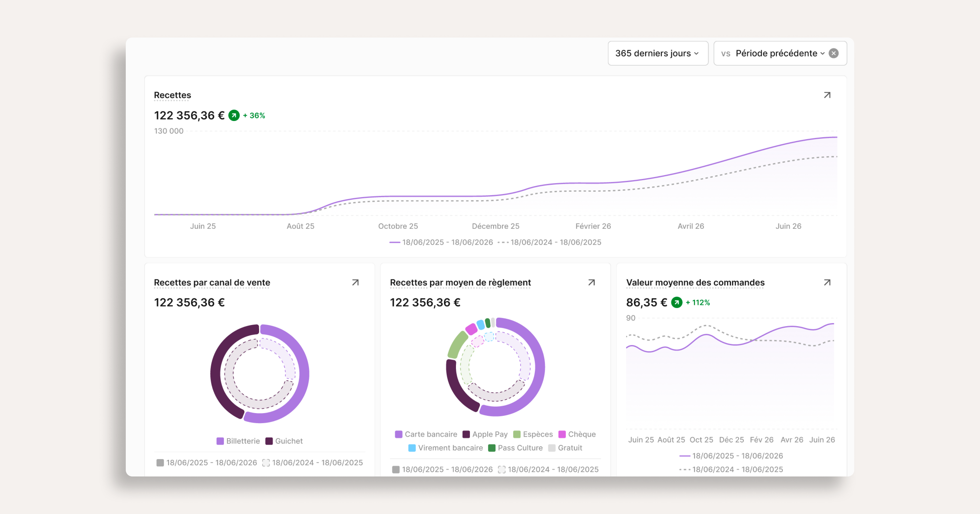Viewport: 980px width, 514px height.
Task: Click the + 112% growth indicator
Action: coord(698,303)
